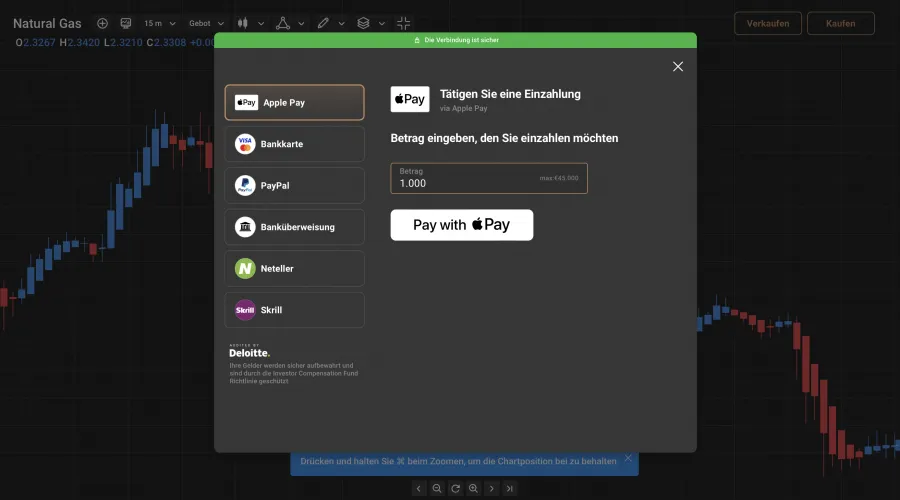This screenshot has width=900, height=500.
Task: Expand the 15 m timeframe dropdown
Action: 159,23
